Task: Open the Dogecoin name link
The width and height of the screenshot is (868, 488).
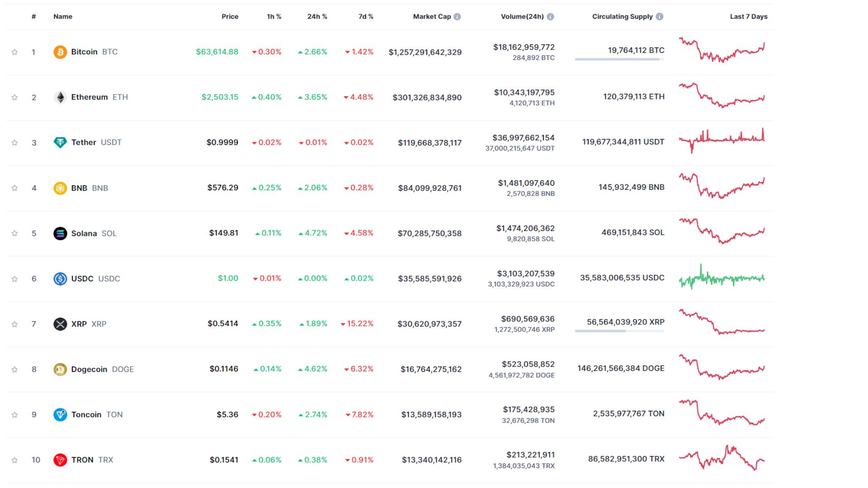Action: pos(89,369)
